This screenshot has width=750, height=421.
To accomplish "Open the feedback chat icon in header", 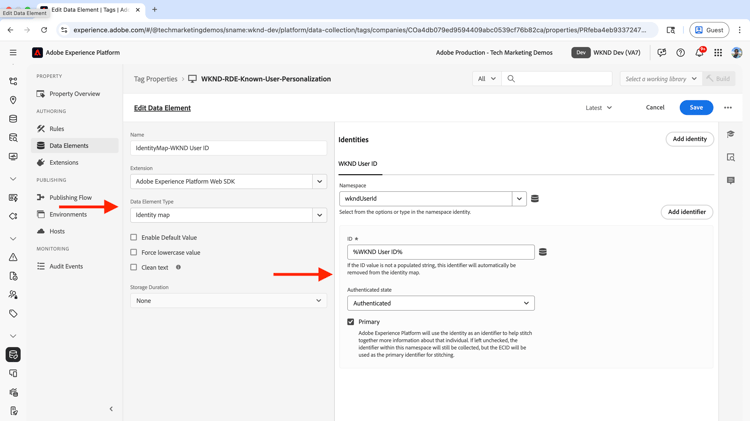I will [x=662, y=53].
